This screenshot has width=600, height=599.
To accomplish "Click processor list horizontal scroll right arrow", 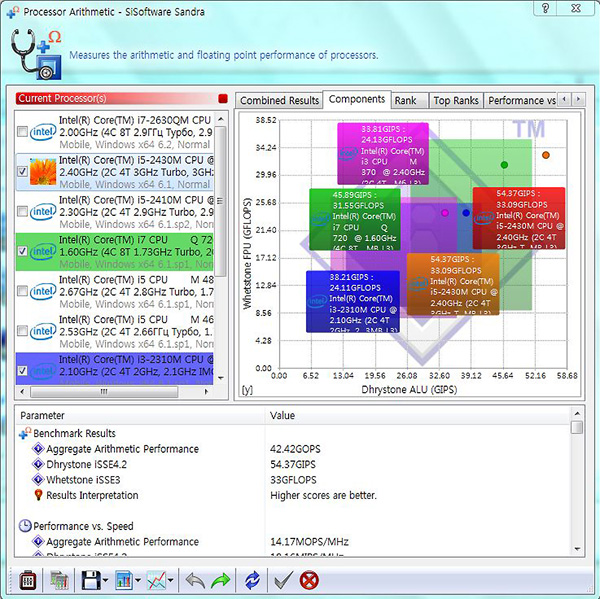I will tap(206, 392).
